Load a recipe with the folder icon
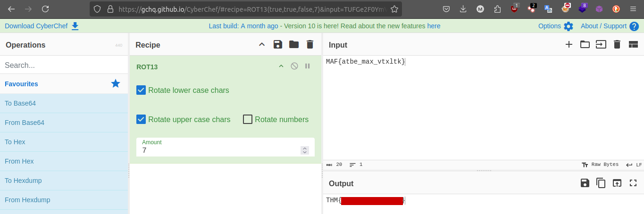The height and width of the screenshot is (214, 644). [294, 45]
